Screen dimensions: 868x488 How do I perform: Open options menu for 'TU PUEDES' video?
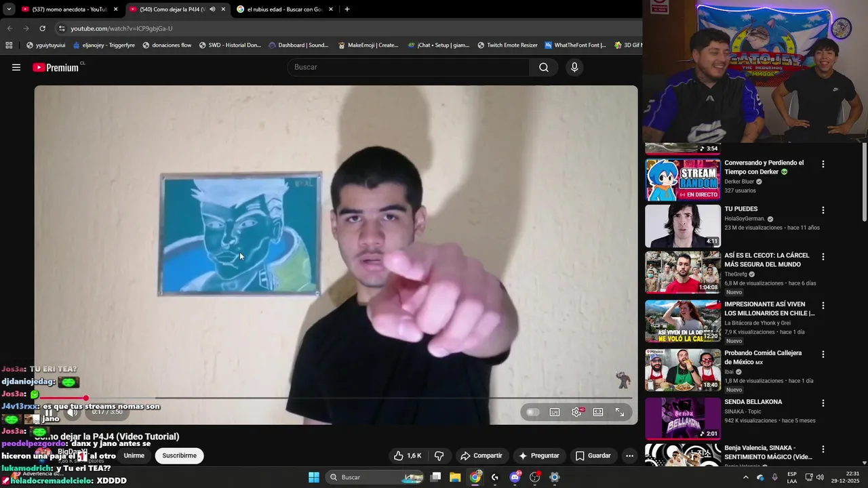coord(823,211)
